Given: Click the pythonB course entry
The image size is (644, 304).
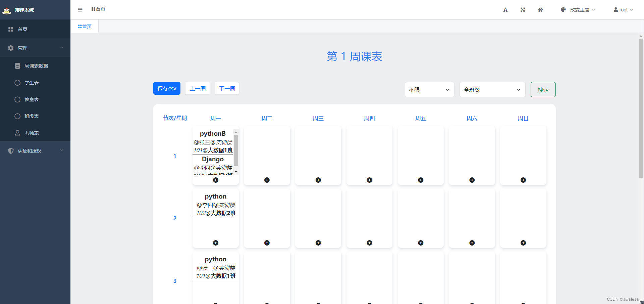Looking at the screenshot, I should [x=213, y=142].
